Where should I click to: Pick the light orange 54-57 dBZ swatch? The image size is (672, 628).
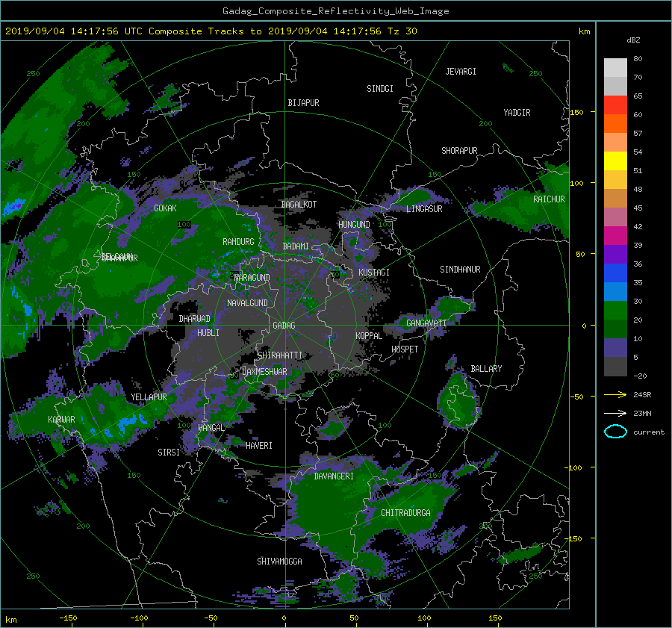pyautogui.click(x=615, y=143)
